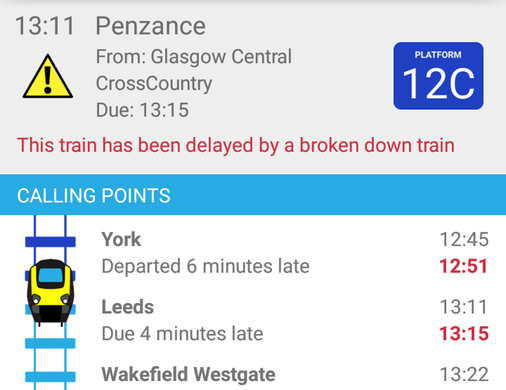This screenshot has width=506, height=390.
Task: Tap the Platform 12C badge
Action: pyautogui.click(x=438, y=76)
